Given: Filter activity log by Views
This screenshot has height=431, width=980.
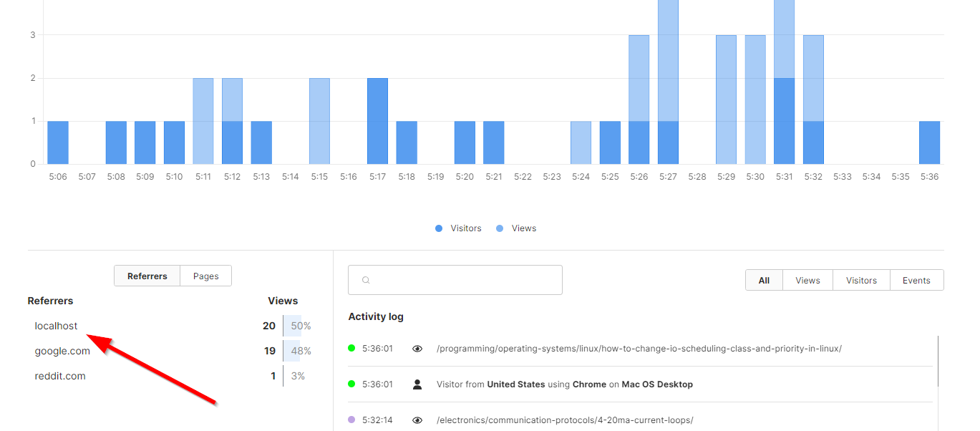Looking at the screenshot, I should [x=807, y=281].
